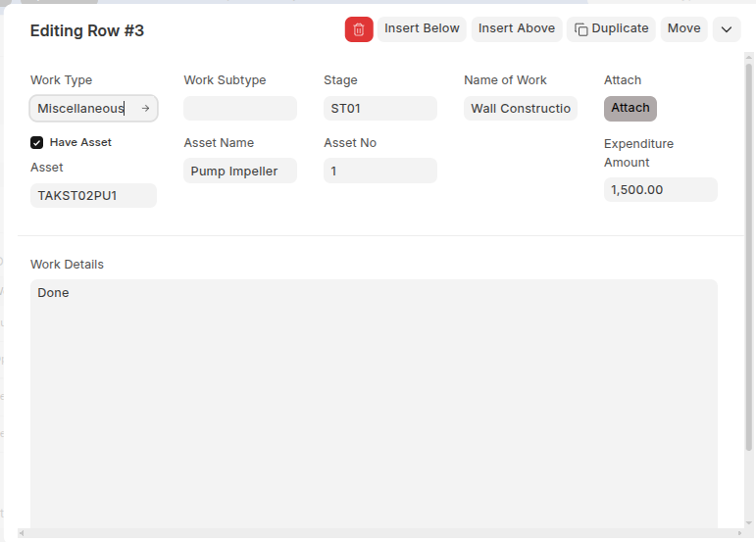Click Insert Below button
Screen dimensions: 756x542
pyautogui.click(x=422, y=29)
